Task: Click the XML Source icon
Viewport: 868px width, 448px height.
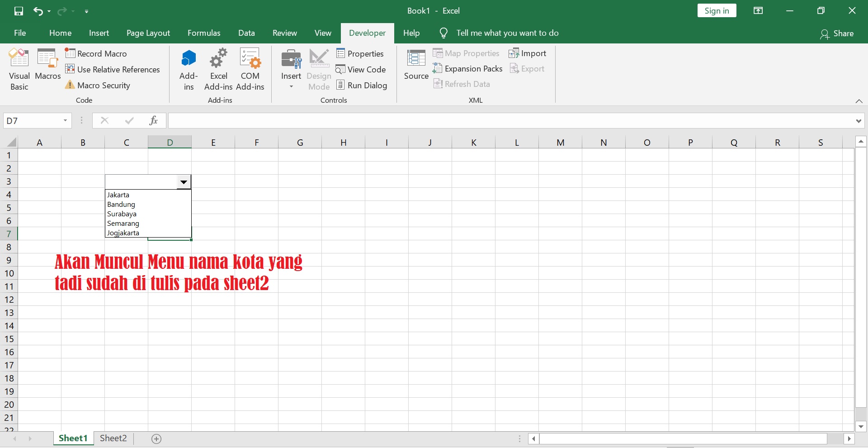Action: point(416,63)
